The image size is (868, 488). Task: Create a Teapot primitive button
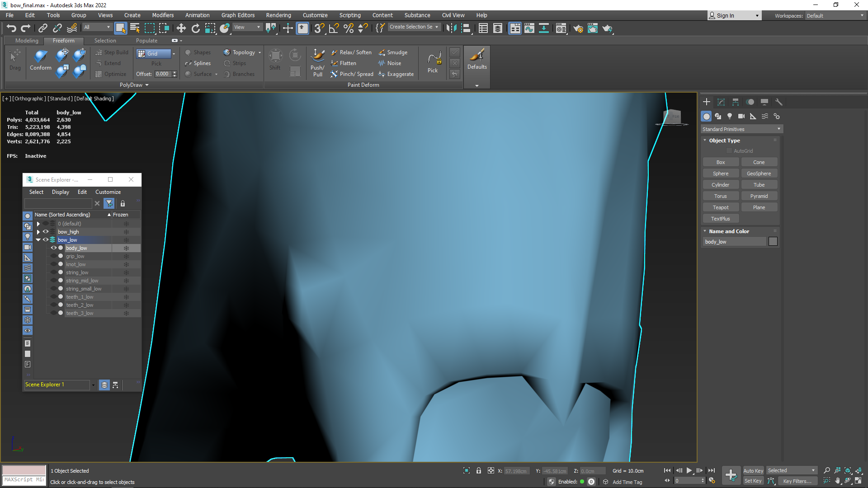721,207
